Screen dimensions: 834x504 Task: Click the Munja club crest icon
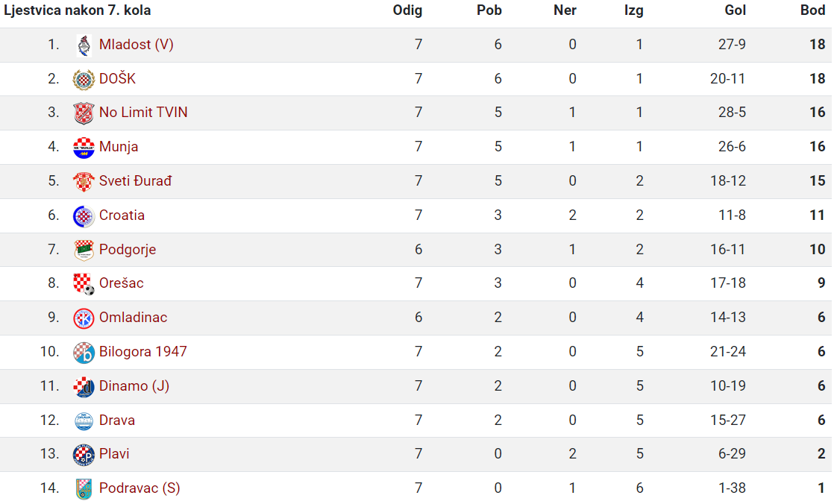click(84, 148)
